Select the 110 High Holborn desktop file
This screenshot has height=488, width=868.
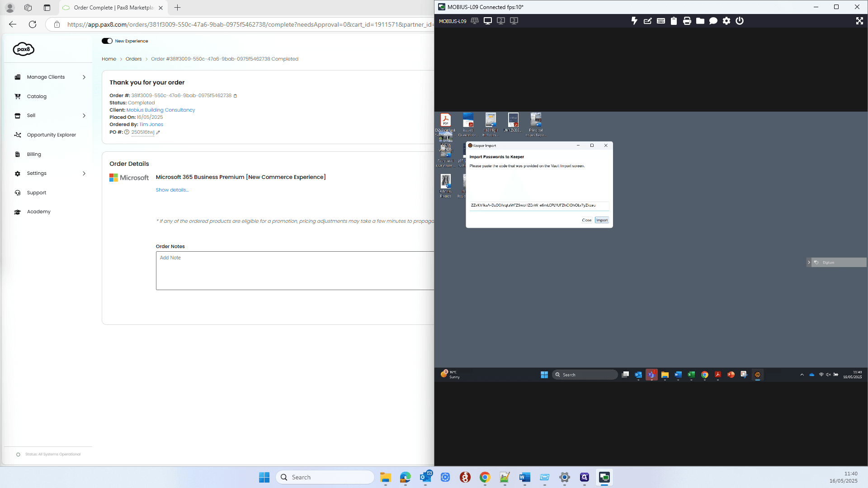(x=491, y=124)
